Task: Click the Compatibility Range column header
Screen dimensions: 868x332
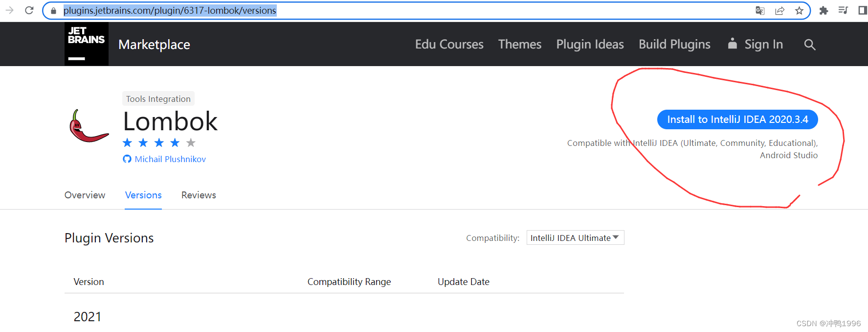Action: 349,282
